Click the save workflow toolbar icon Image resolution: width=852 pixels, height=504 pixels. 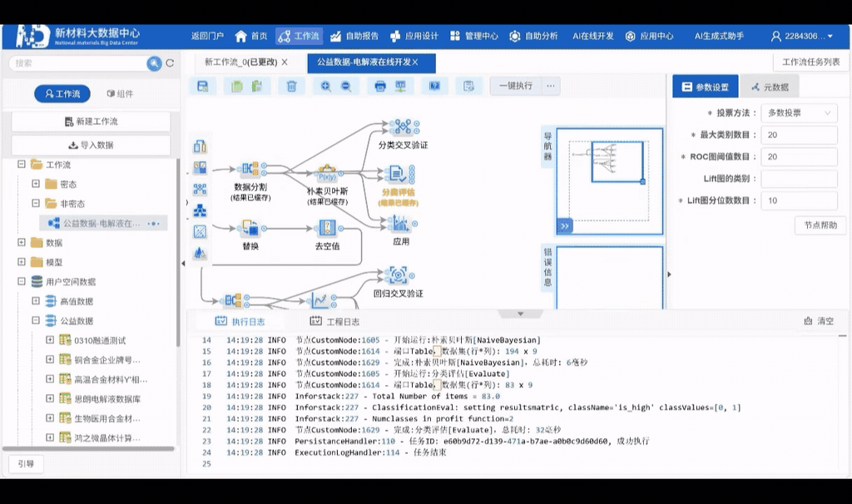[202, 86]
